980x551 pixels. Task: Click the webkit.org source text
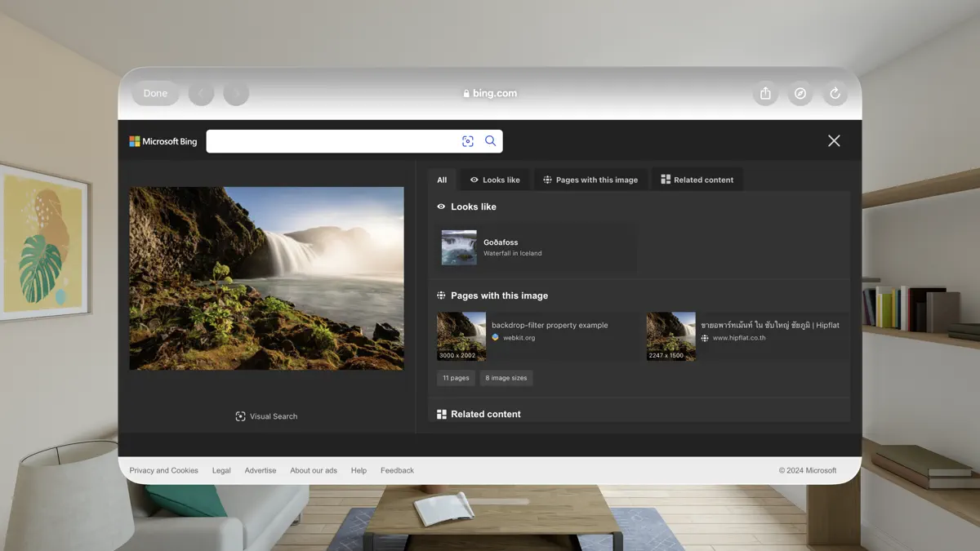point(519,337)
